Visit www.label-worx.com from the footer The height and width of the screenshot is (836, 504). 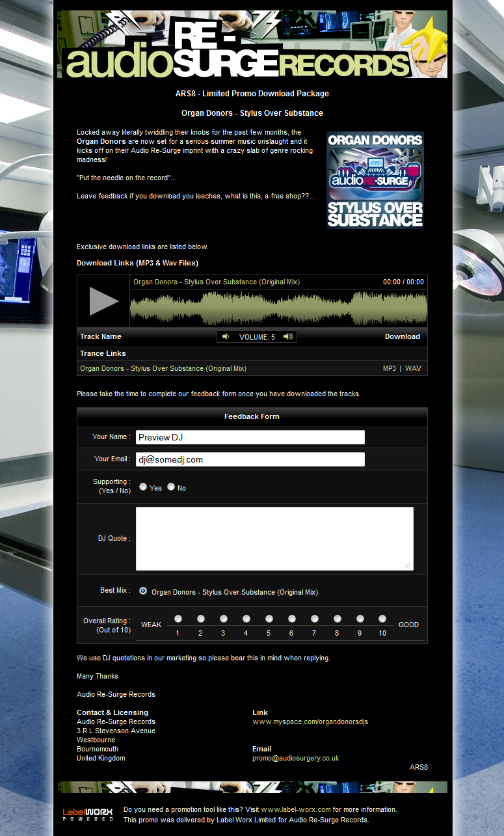click(296, 809)
